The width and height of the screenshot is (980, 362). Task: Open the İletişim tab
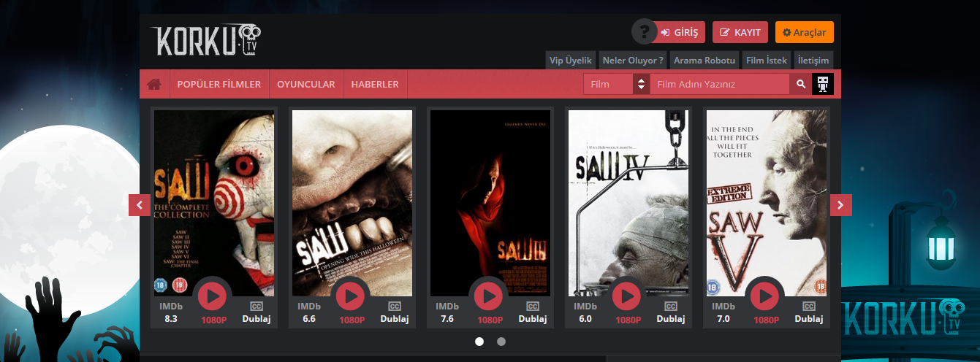point(813,61)
